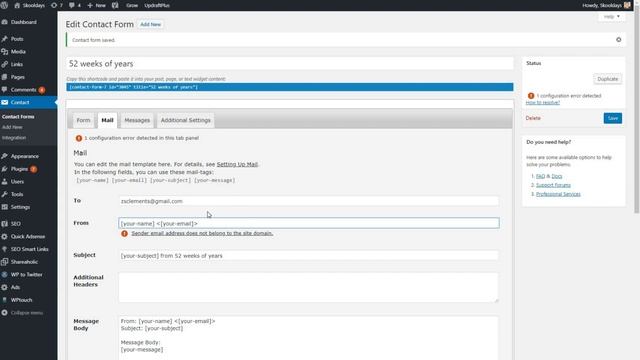
Task: Click the Delete link in Status box
Action: [533, 118]
